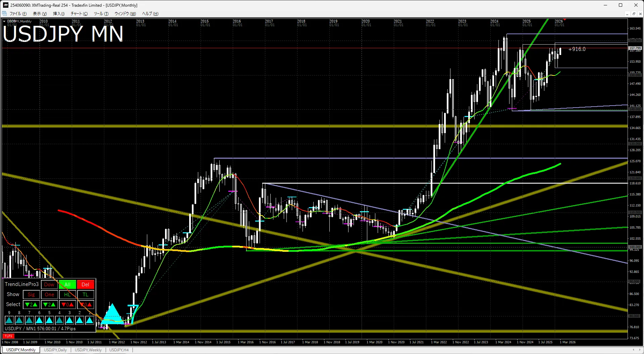Viewport: 644px width, 354px height.
Task: Click the 2020 year label at chart top
Action: point(366,21)
